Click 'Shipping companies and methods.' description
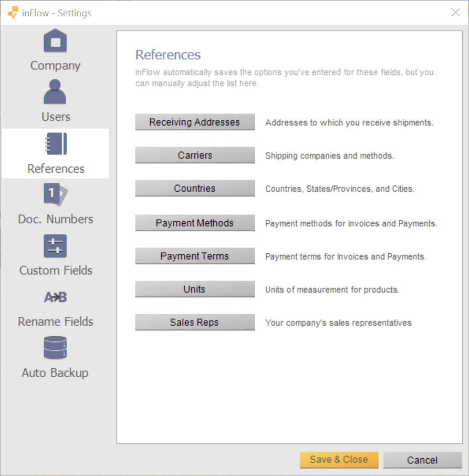This screenshot has height=476, width=469. [330, 156]
